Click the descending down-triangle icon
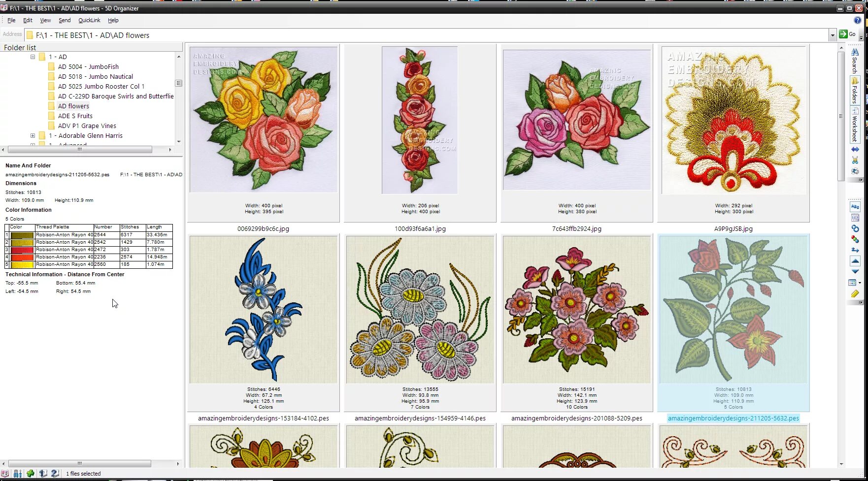 pos(855,272)
